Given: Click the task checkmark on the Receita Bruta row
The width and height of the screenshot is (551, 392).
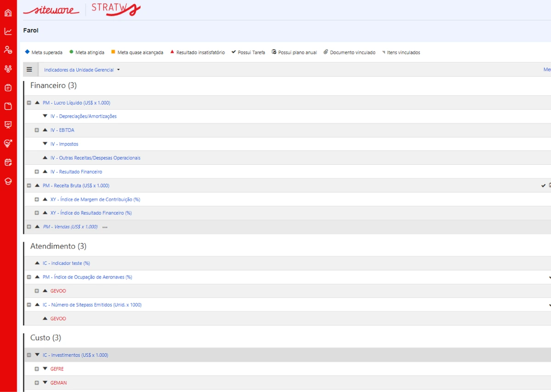Looking at the screenshot, I should [544, 185].
